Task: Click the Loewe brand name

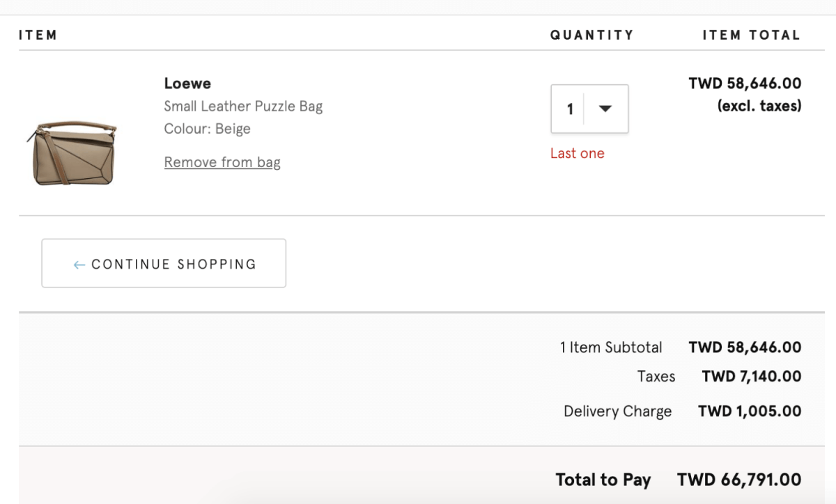Action: click(187, 84)
